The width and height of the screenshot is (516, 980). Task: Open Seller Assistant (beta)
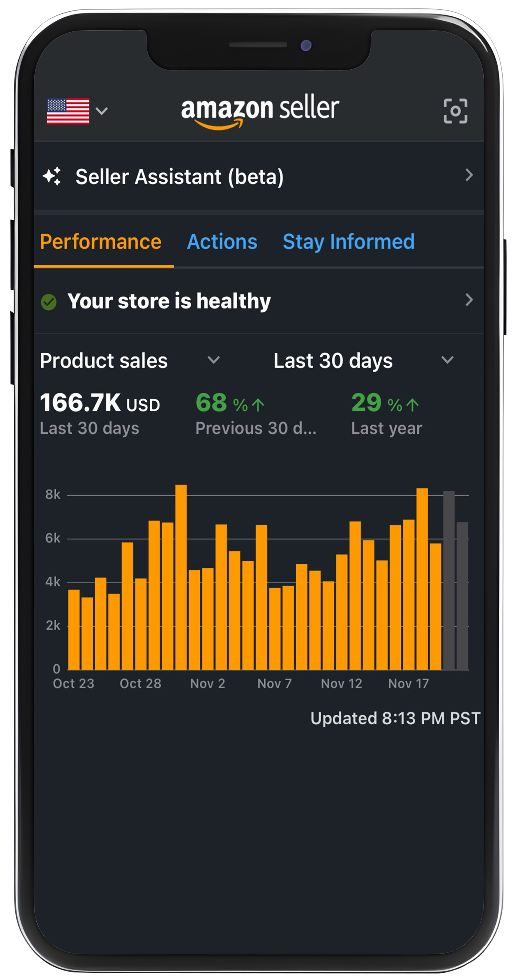[179, 177]
